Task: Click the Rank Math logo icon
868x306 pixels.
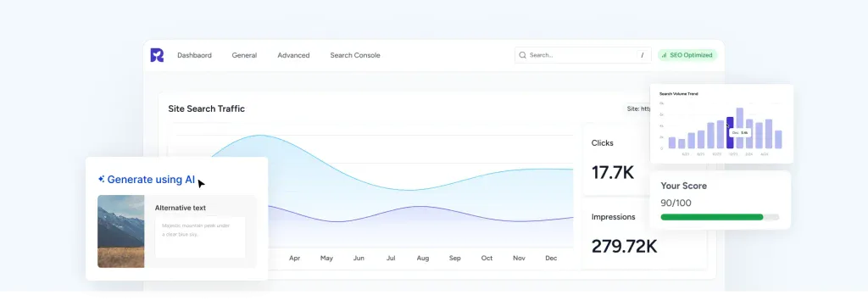Action: point(157,55)
